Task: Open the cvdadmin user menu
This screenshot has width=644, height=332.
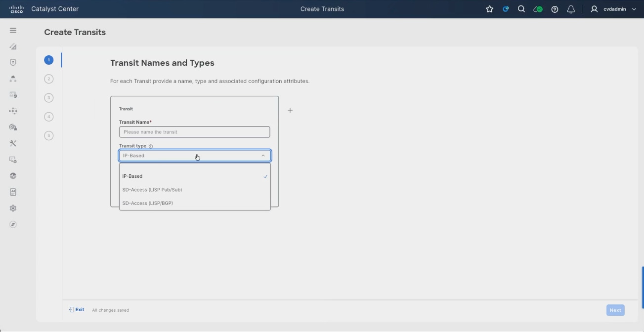Action: pos(613,9)
